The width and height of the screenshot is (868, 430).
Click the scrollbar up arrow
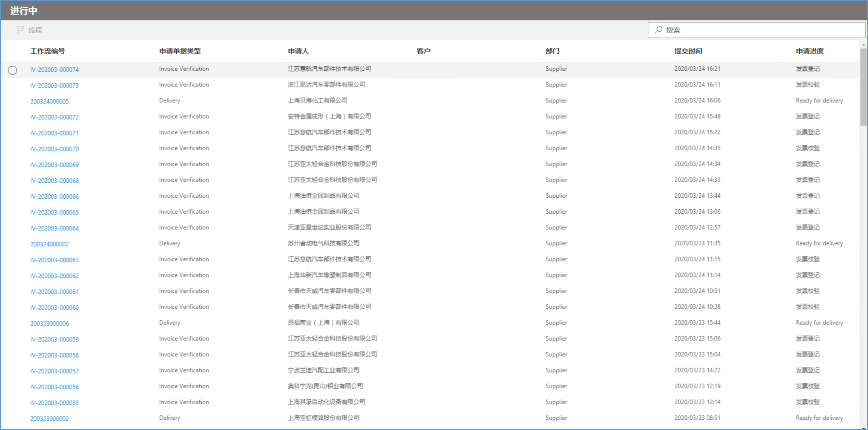pyautogui.click(x=863, y=44)
